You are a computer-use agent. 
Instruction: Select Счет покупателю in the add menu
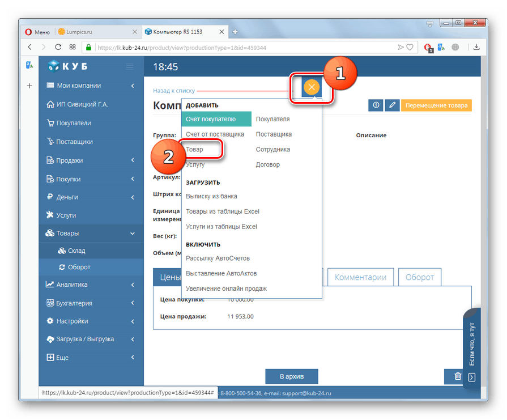tap(216, 119)
